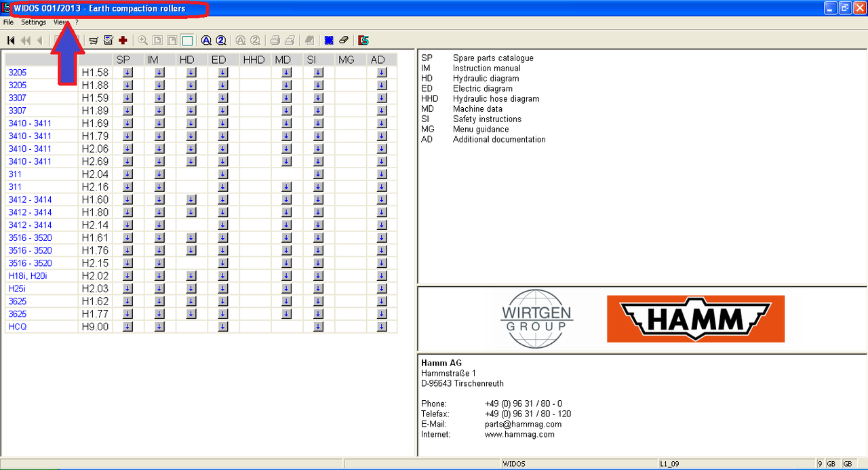Screen dimensions: 868x470
Task: Click version cell H2.03
Action: [95, 288]
